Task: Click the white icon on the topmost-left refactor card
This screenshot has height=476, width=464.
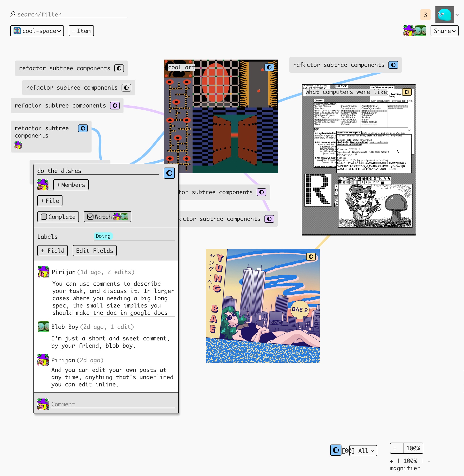Action: (119, 69)
